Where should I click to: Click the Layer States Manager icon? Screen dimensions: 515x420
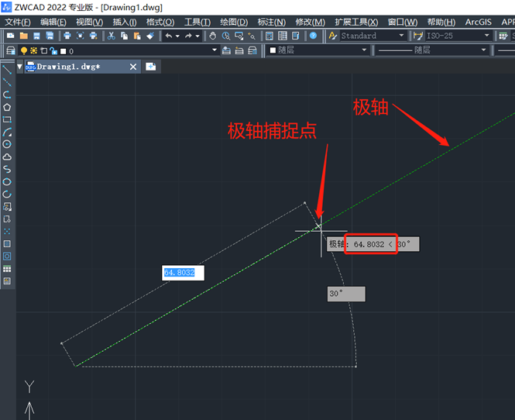[252, 50]
